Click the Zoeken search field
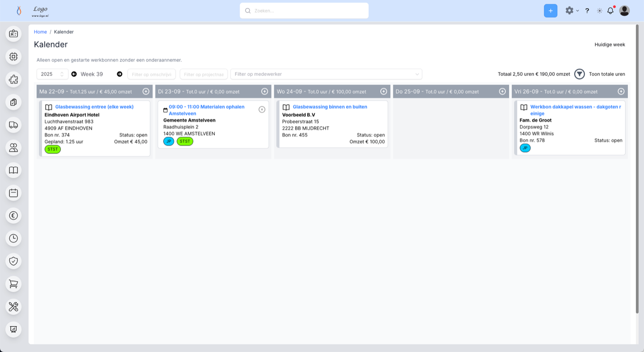Screen dimensions: 644x352 tap(304, 11)
